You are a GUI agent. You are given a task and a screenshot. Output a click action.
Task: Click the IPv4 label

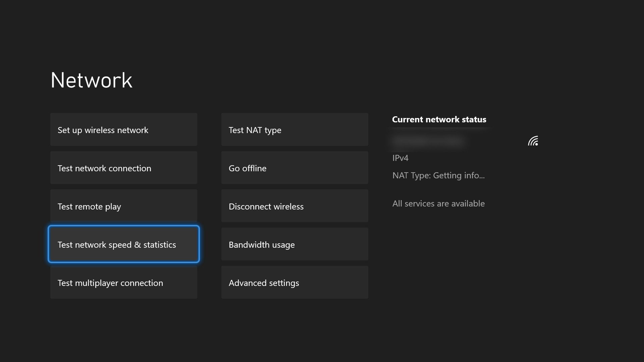400,158
